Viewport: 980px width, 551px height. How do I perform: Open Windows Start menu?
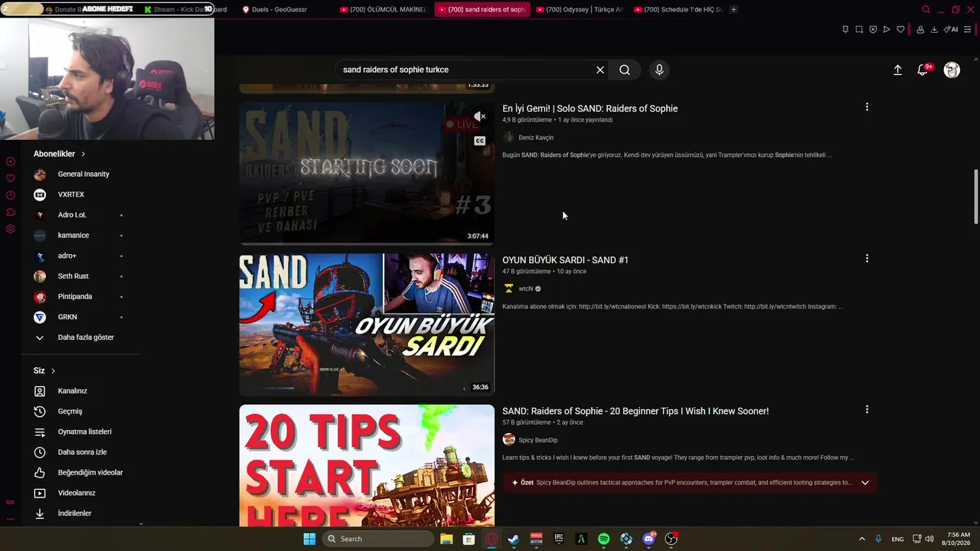309,539
